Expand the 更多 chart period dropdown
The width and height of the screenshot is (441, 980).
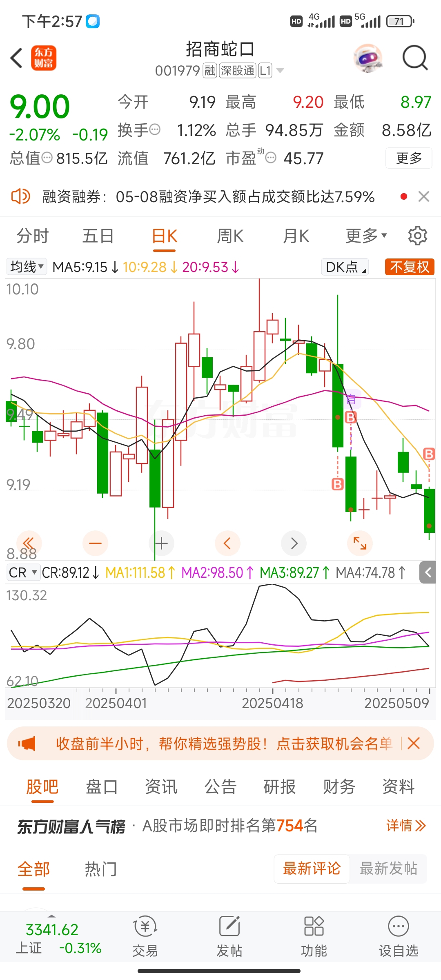[366, 236]
